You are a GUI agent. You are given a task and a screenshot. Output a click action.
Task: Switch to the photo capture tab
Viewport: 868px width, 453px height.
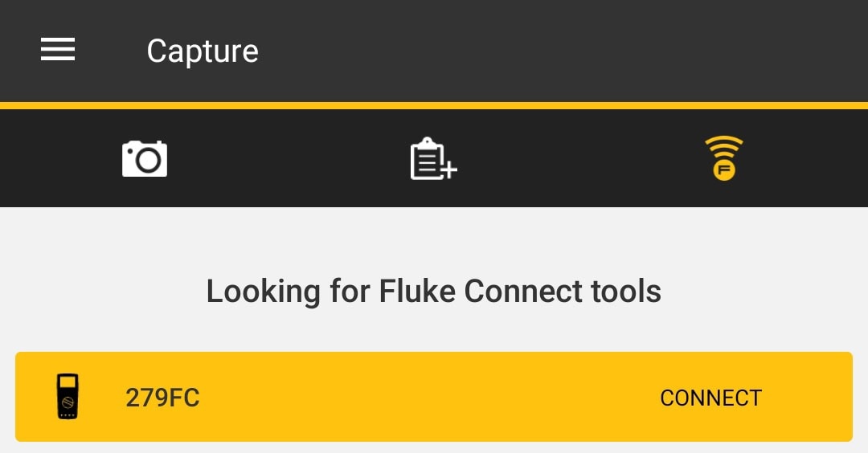(145, 159)
